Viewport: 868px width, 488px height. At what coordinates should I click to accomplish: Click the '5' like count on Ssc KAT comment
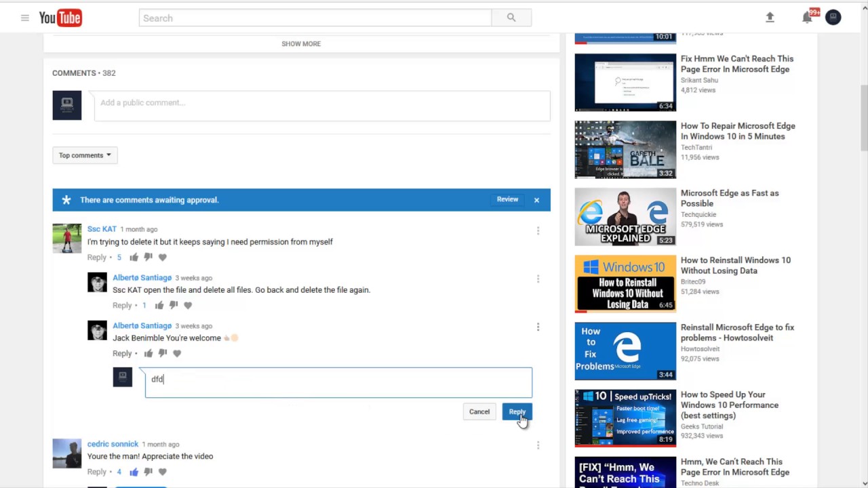[119, 258]
